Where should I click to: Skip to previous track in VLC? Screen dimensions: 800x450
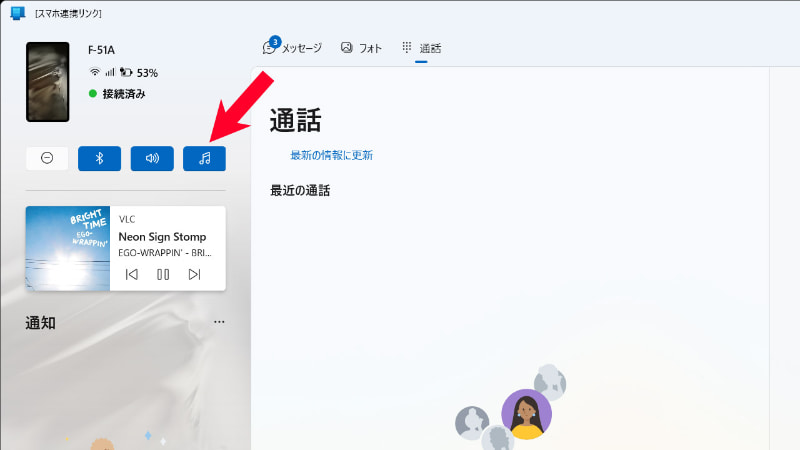[132, 274]
